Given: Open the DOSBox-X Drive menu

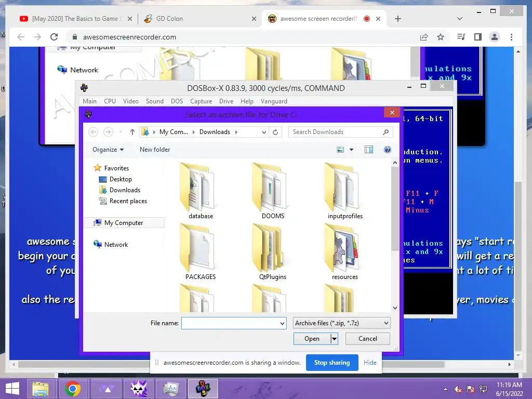Looking at the screenshot, I should point(227,101).
